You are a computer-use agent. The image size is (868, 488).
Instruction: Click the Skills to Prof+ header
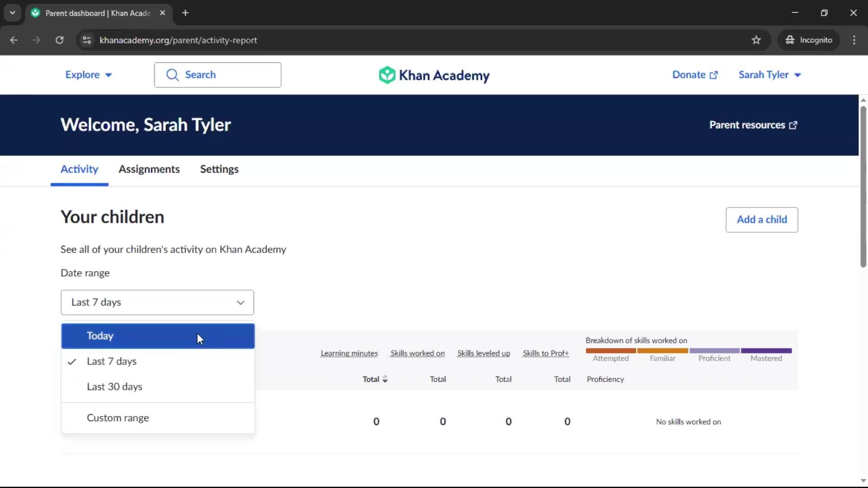pyautogui.click(x=546, y=353)
